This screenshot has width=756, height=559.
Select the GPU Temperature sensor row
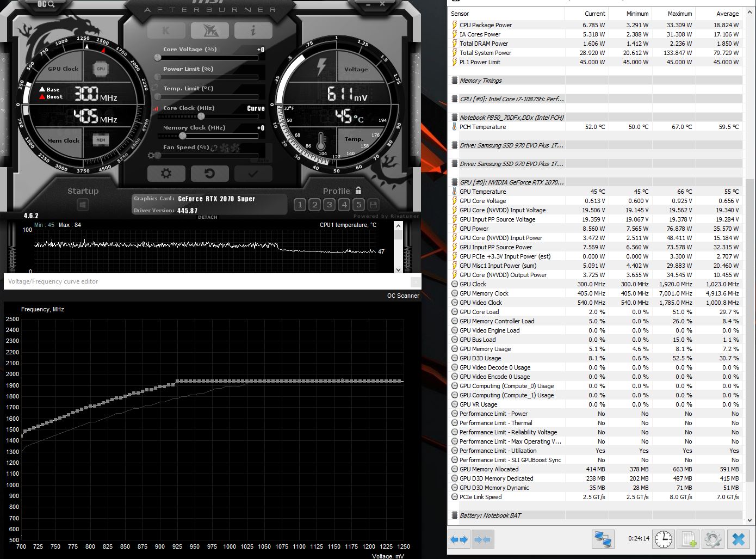596,192
